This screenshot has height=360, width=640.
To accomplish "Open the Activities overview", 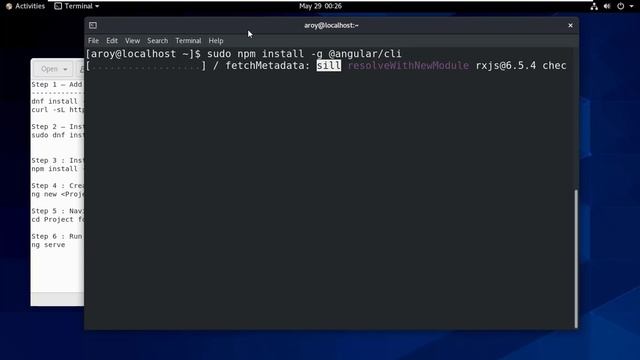I will click(x=25, y=6).
